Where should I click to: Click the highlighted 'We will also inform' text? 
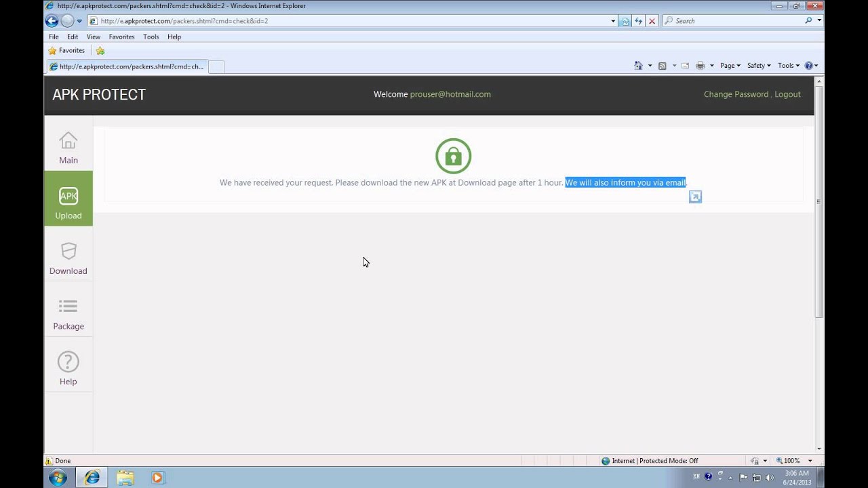pos(625,182)
